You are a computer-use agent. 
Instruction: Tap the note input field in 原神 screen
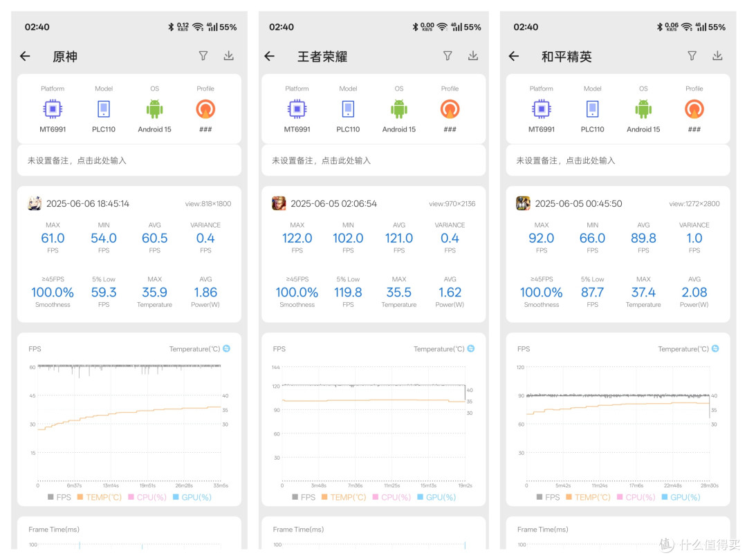tap(129, 160)
